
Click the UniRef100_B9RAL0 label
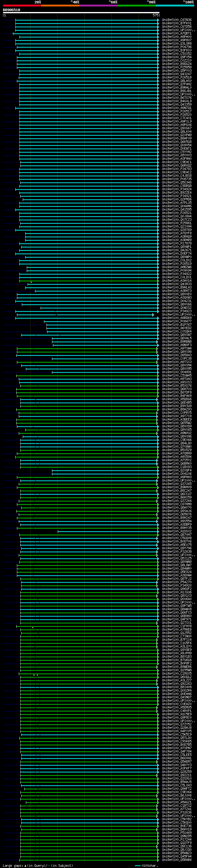176,88
